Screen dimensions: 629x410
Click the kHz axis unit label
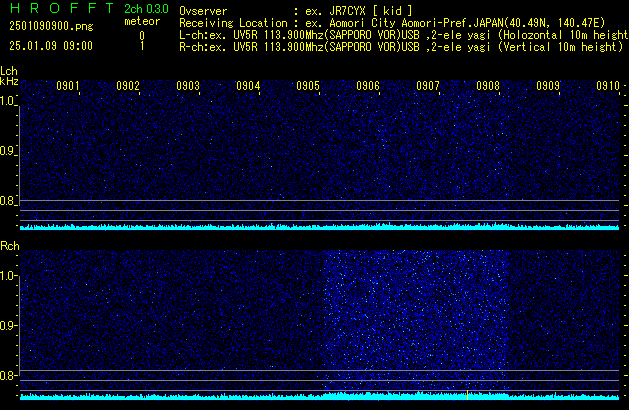point(9,81)
